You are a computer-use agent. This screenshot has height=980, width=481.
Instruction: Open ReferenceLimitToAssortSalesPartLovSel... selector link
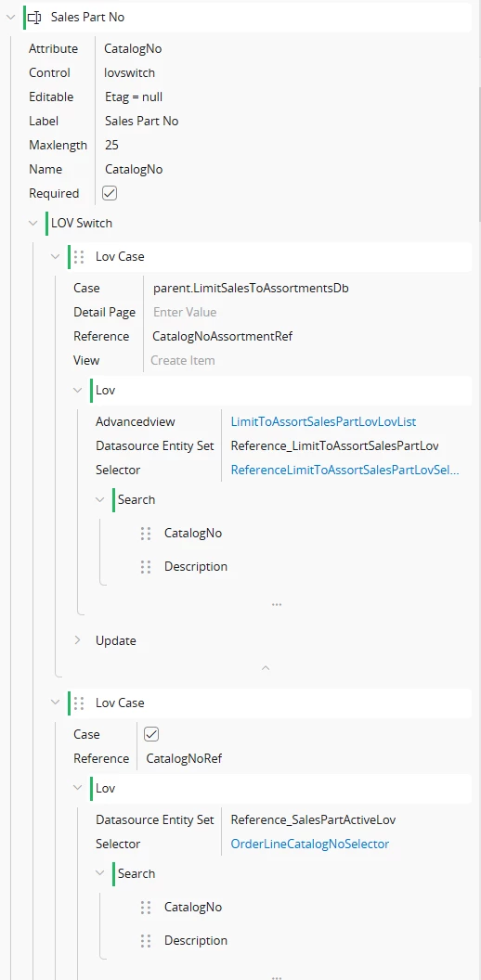(344, 470)
